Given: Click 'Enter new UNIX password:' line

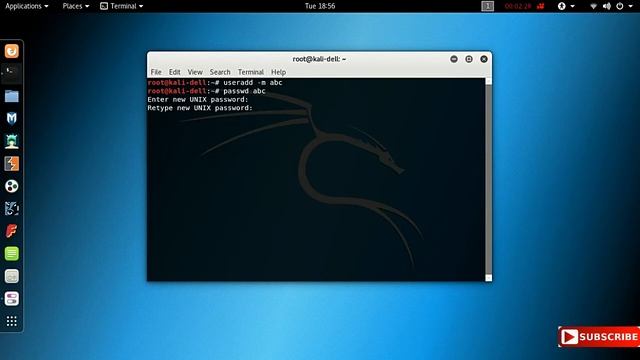Looking at the screenshot, I should click(x=198, y=100).
